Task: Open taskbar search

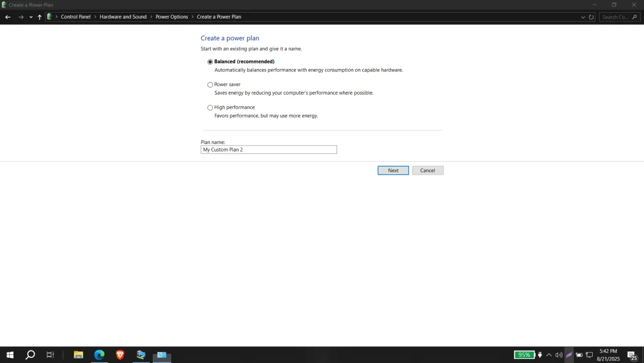Action: coord(30,355)
